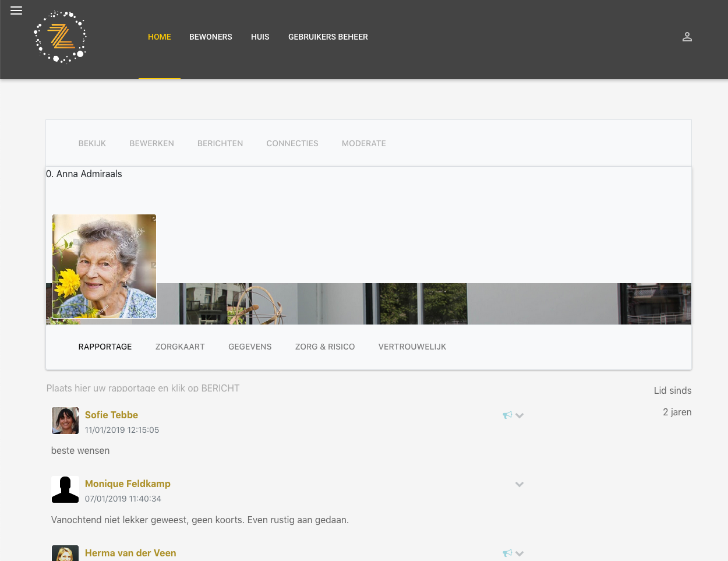Expand options chevron on Sofie Tebbe's post
Image resolution: width=728 pixels, height=561 pixels.
coord(520,415)
